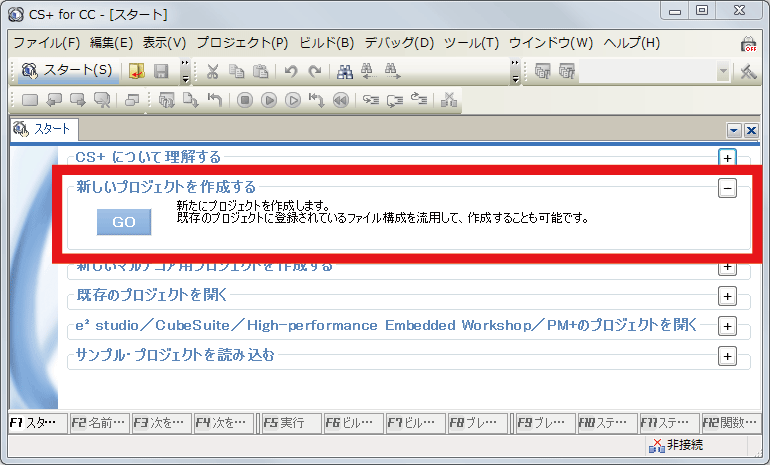Open the 編集(E) menu
Viewport: 770px width, 465px height.
click(x=111, y=43)
